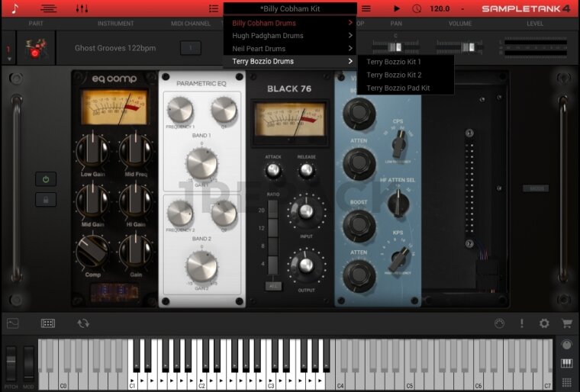Open the pads grid icon in lower toolbar
Image resolution: width=580 pixels, height=392 pixels.
[x=48, y=323]
